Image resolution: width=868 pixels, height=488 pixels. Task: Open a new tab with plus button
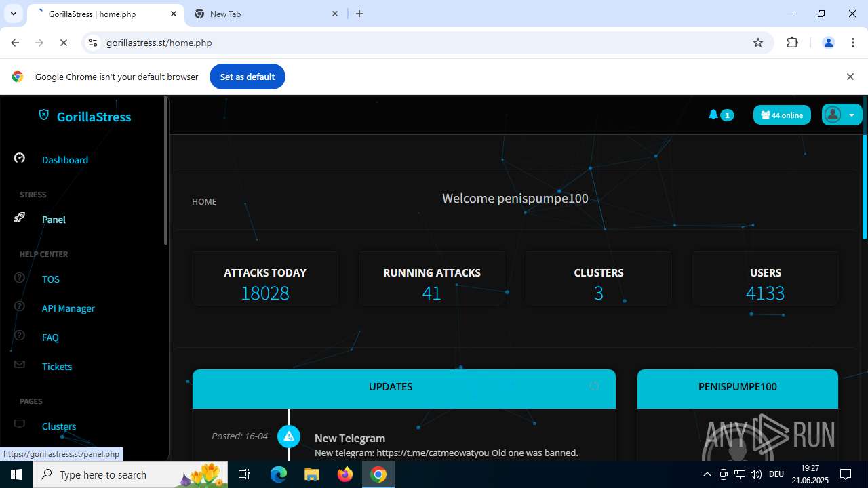coord(359,14)
